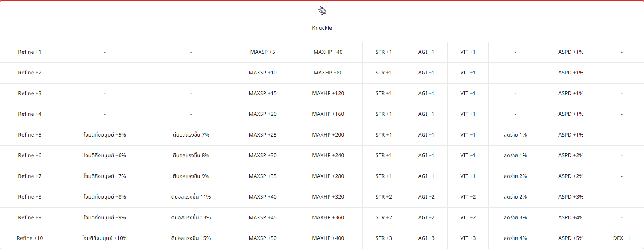Click the DEX +1 cell
Screen dimensions: 644x249
pos(621,238)
